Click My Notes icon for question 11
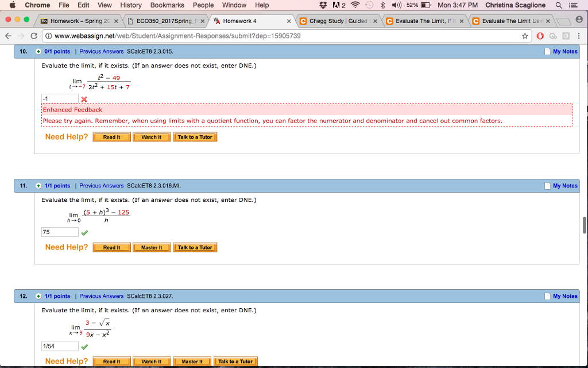The width and height of the screenshot is (588, 368). (x=547, y=186)
